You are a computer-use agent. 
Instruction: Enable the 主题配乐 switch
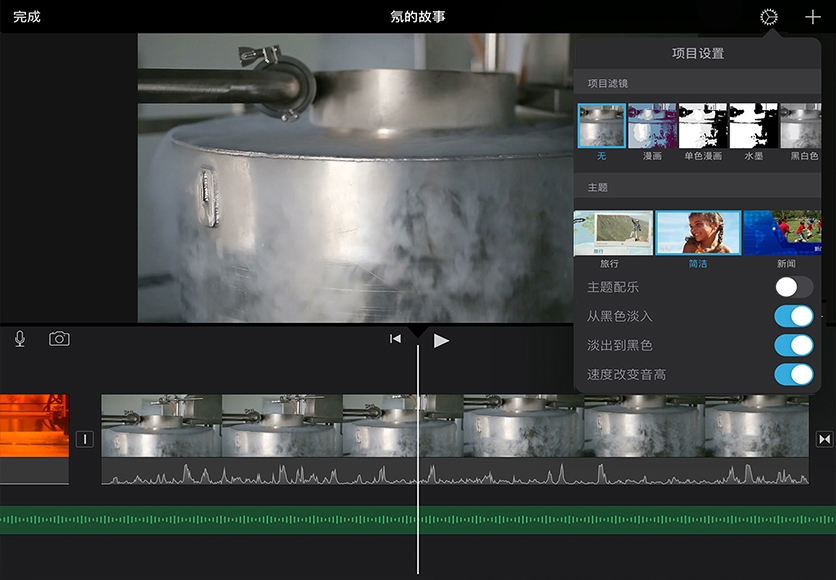click(x=794, y=288)
